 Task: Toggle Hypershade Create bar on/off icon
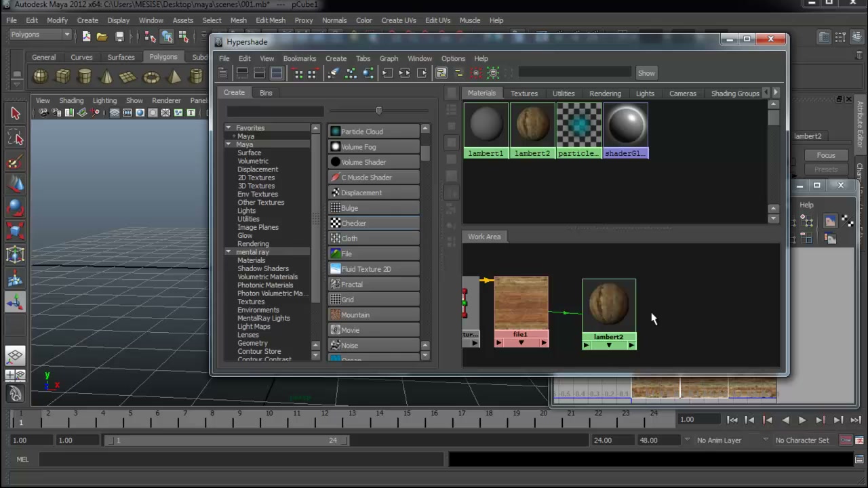click(x=222, y=73)
